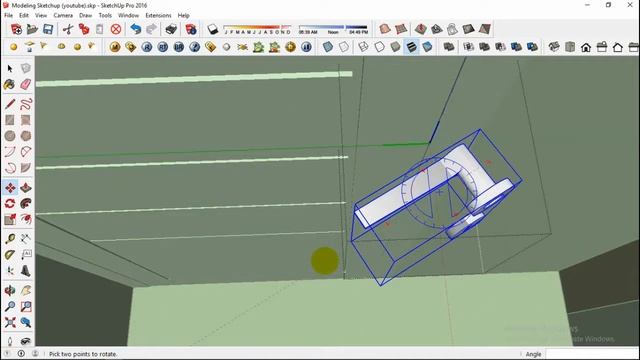640x360 pixels.
Task: Click the shadow month date slider
Action: point(257,29)
